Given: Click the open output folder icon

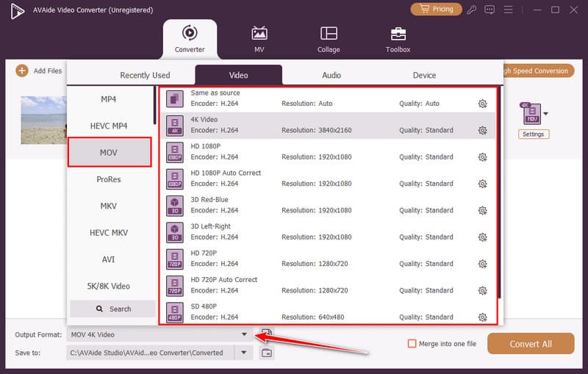Looking at the screenshot, I should [x=267, y=353].
